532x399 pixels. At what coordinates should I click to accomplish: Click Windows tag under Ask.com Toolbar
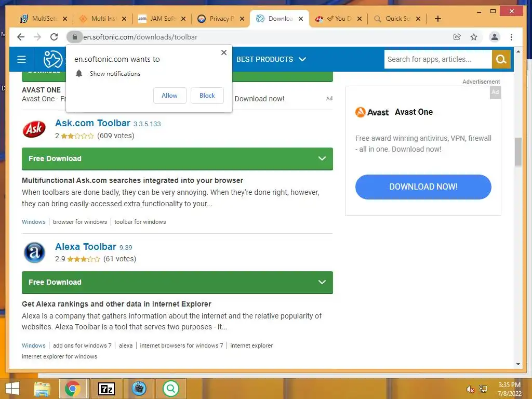click(34, 222)
